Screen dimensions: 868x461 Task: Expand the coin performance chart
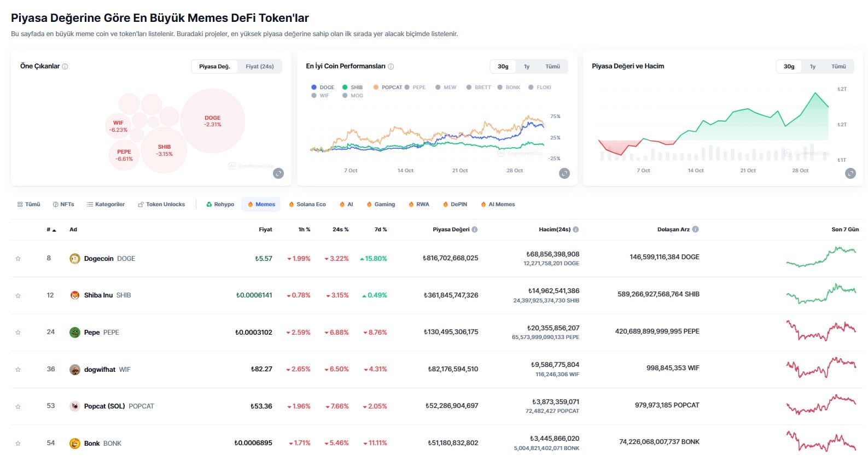[564, 173]
